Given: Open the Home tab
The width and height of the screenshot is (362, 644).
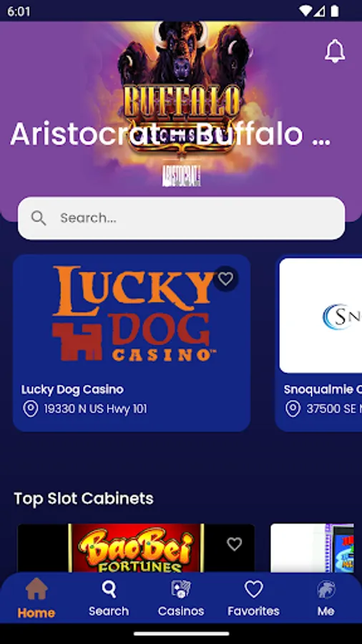Looking at the screenshot, I should pyautogui.click(x=36, y=598).
